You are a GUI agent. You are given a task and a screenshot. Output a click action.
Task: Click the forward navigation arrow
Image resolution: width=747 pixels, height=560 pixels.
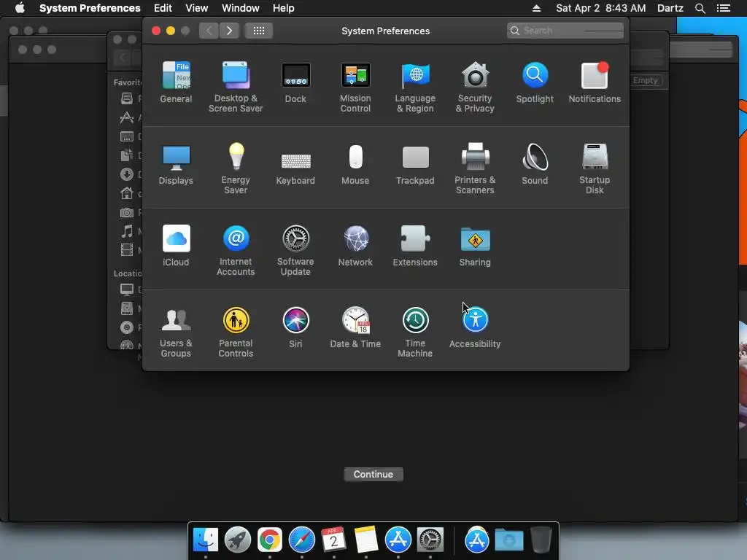coord(229,31)
